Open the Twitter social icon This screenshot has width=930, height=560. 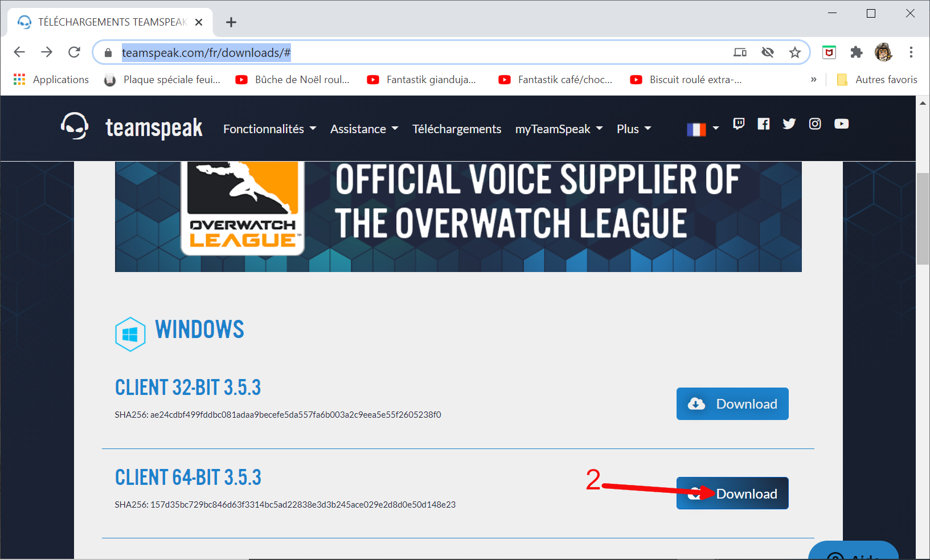point(789,123)
